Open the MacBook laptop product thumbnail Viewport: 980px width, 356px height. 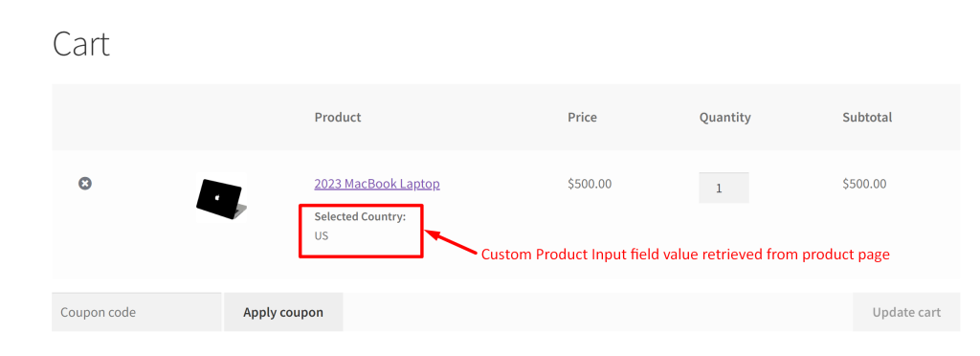(x=221, y=197)
